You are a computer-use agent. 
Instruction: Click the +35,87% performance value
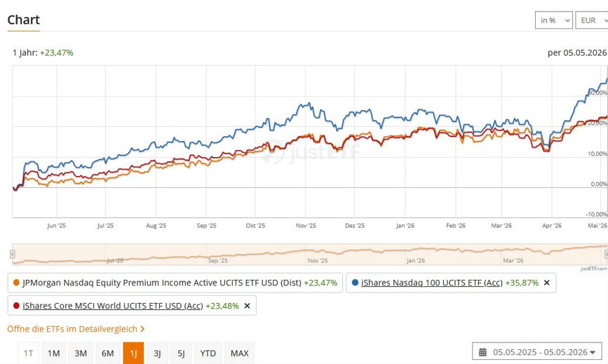tap(522, 283)
